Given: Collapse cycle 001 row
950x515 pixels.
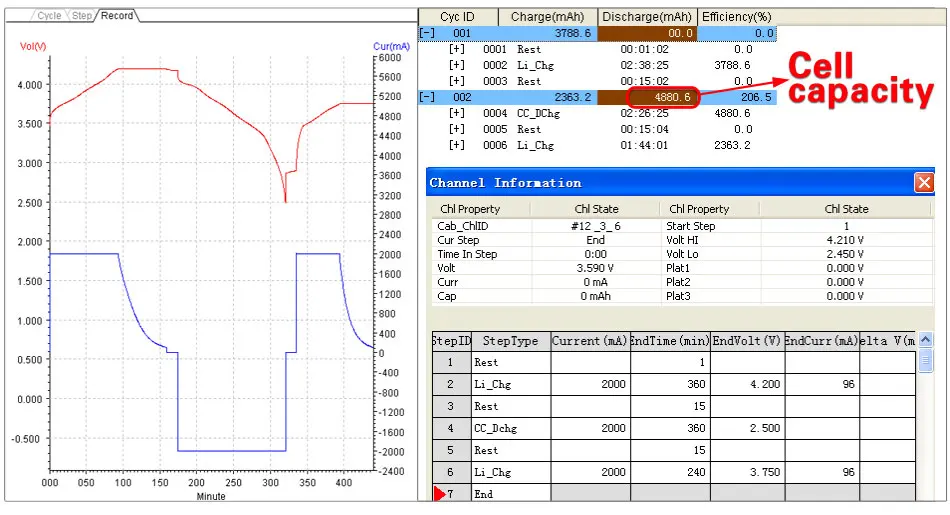Looking at the screenshot, I should coord(427,33).
